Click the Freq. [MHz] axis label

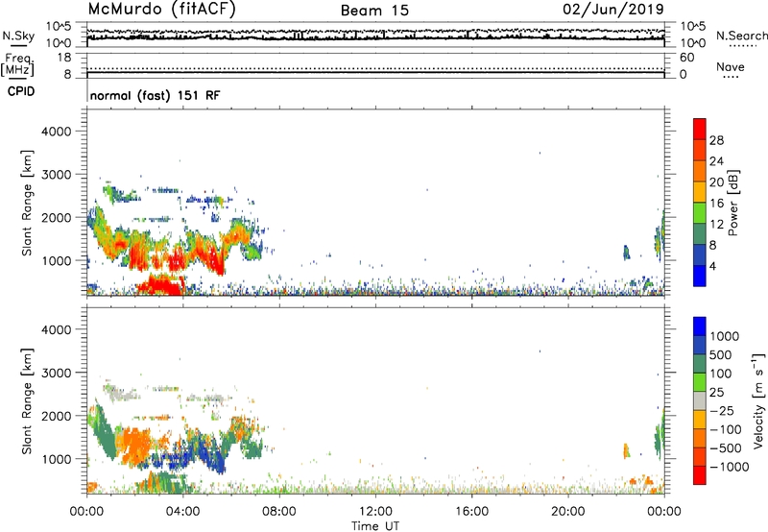(x=18, y=64)
